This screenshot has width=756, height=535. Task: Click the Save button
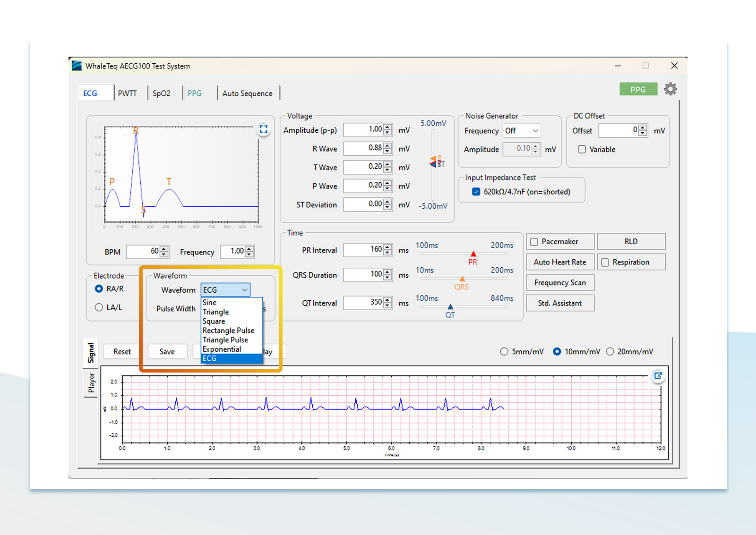pyautogui.click(x=167, y=352)
